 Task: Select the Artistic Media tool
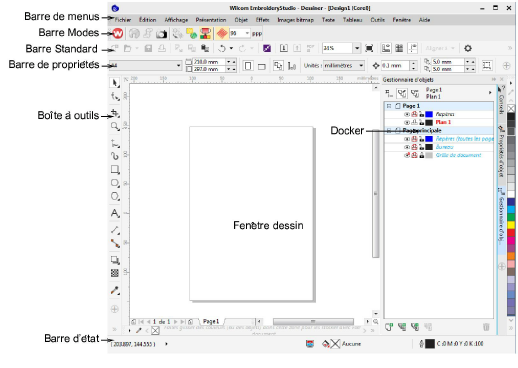tap(115, 156)
